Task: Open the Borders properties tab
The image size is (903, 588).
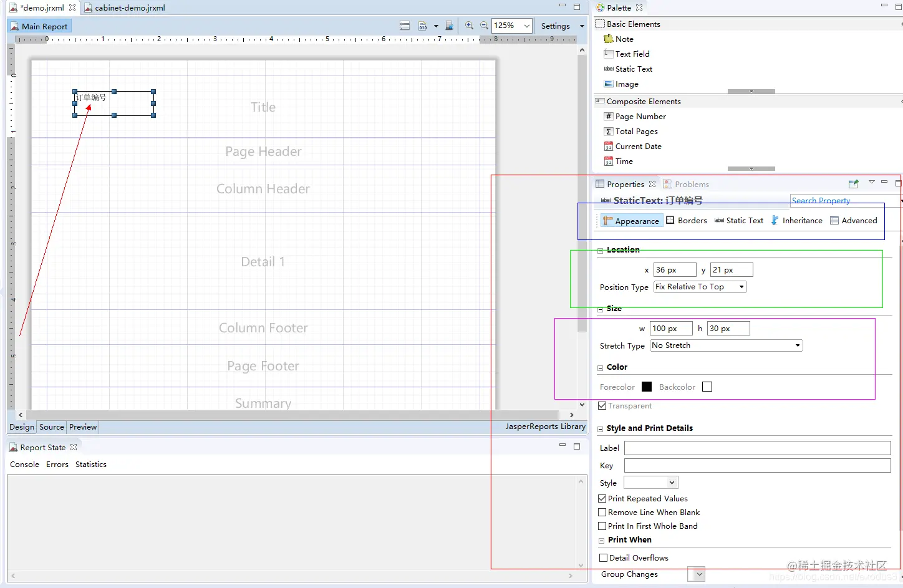Action: click(x=687, y=220)
